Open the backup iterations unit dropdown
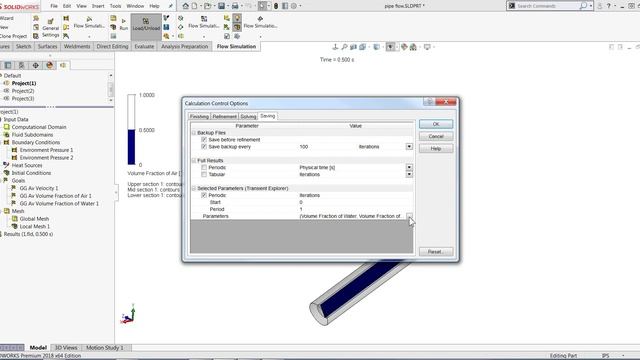 [x=409, y=147]
